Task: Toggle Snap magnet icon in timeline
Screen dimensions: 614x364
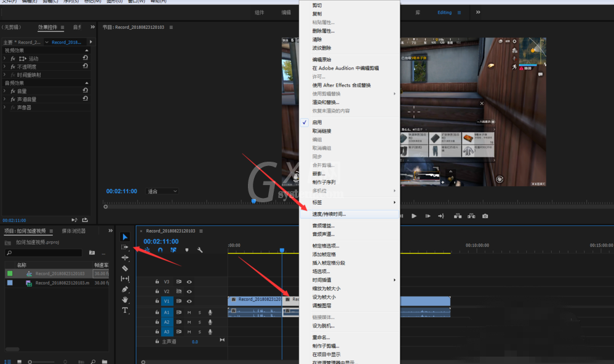Action: 160,250
